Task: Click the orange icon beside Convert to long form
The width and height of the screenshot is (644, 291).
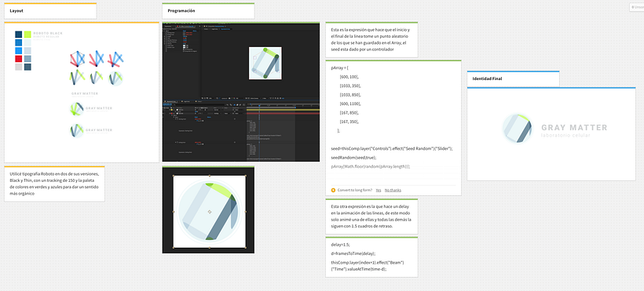Action: (333, 190)
